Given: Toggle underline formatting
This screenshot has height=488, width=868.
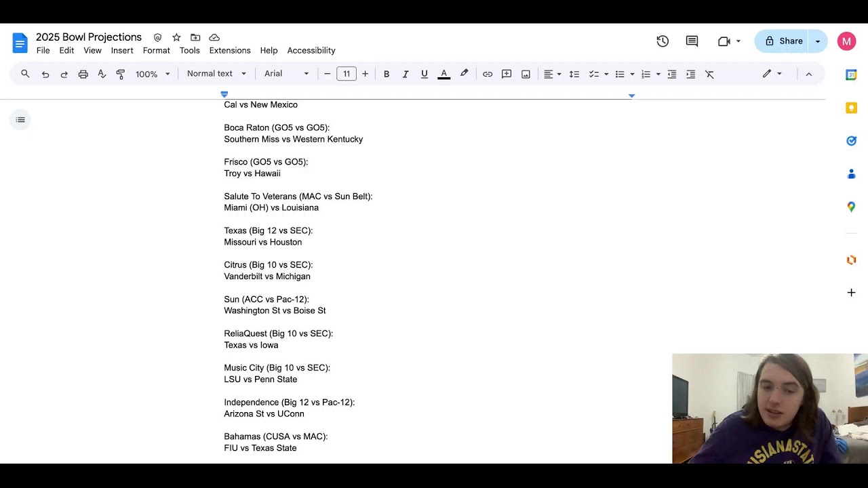Looking at the screenshot, I should [x=425, y=74].
